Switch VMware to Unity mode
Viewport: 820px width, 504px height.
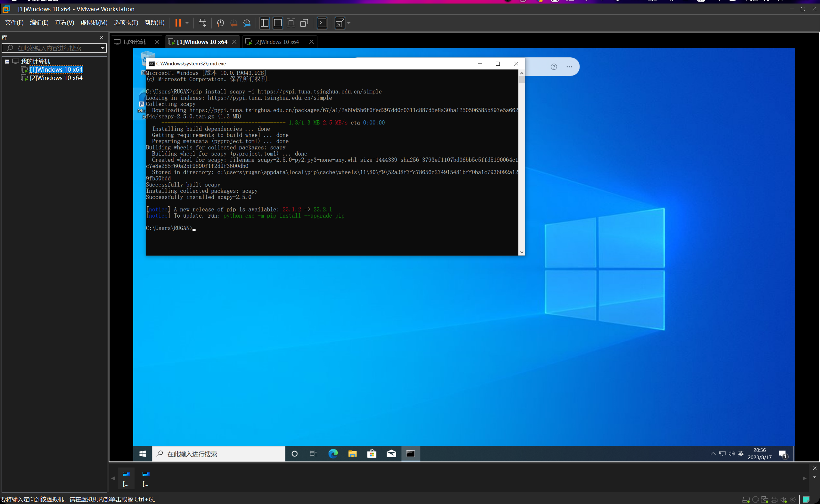click(304, 23)
